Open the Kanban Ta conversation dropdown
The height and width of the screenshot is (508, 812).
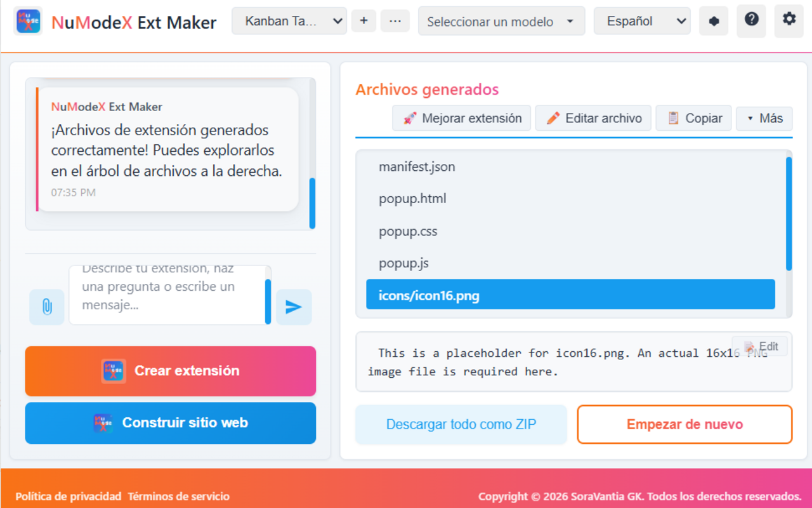tap(289, 20)
